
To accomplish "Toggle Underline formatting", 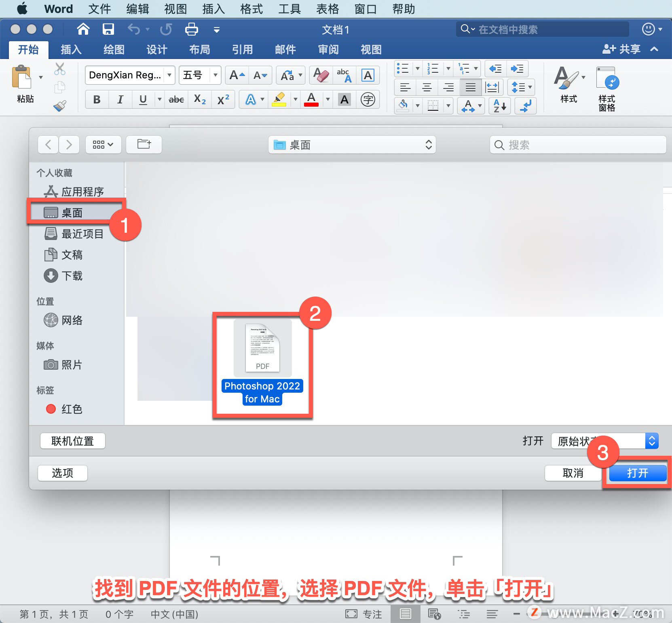I will 143,99.
